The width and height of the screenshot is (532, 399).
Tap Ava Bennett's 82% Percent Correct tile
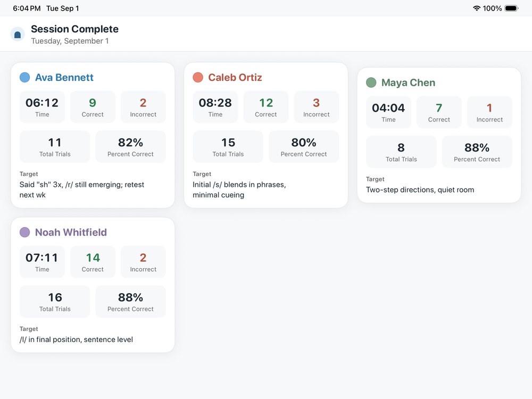point(131,147)
